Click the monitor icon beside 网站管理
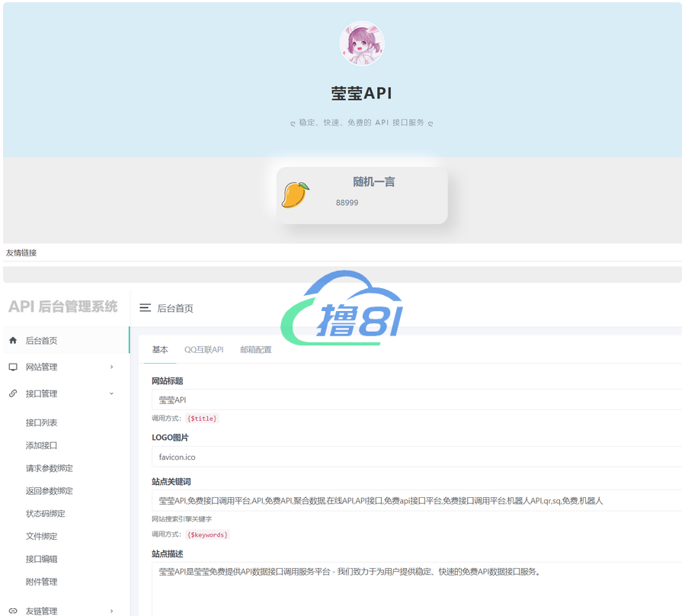 click(x=13, y=367)
